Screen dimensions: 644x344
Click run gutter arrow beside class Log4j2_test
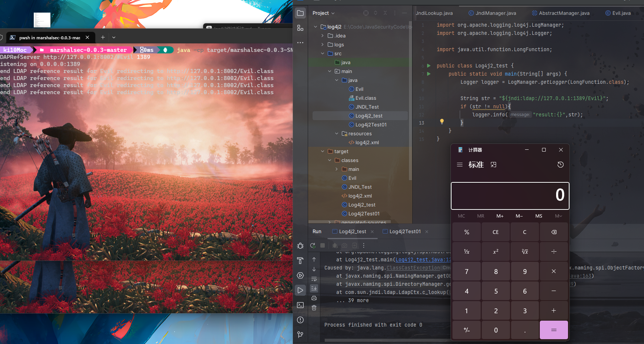pyautogui.click(x=429, y=66)
